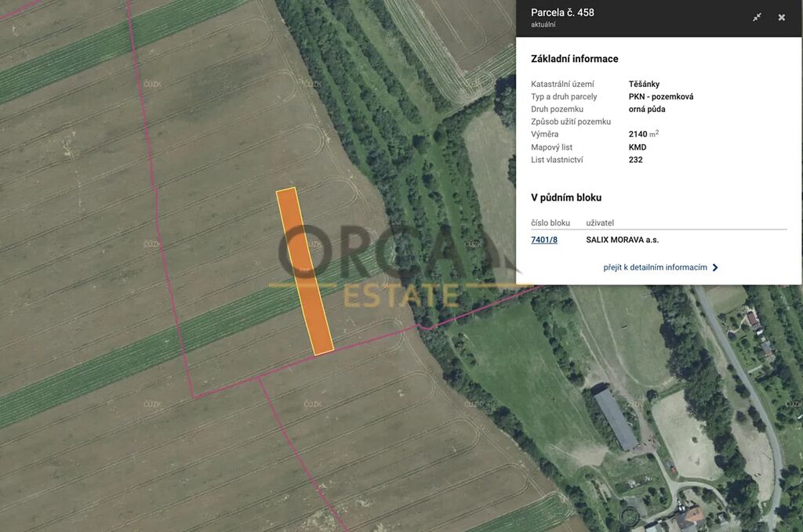Viewport: 803px width, 532px height.
Task: Go to 'přejít k detailním informacím' link
Action: [x=655, y=267]
